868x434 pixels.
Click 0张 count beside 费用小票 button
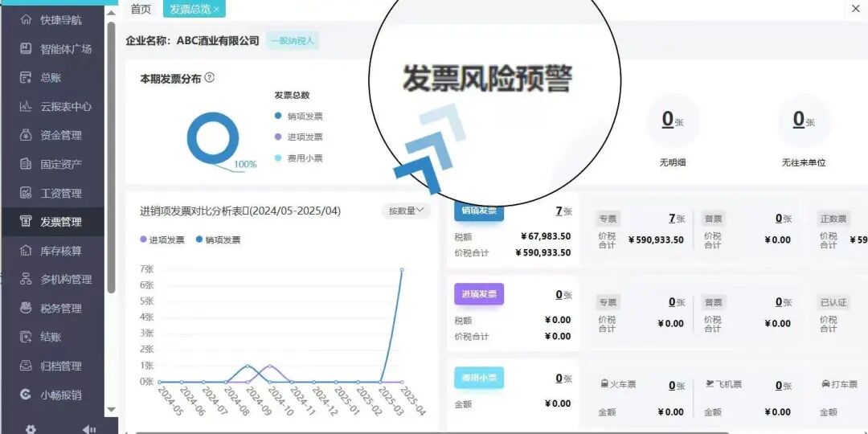click(x=564, y=379)
